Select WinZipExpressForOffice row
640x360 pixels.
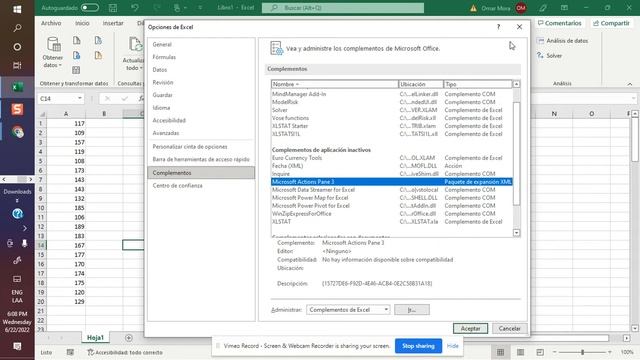tap(391, 213)
